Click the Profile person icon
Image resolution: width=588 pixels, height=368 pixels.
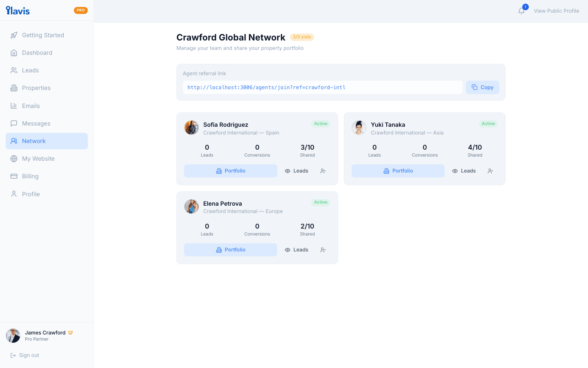[14, 194]
